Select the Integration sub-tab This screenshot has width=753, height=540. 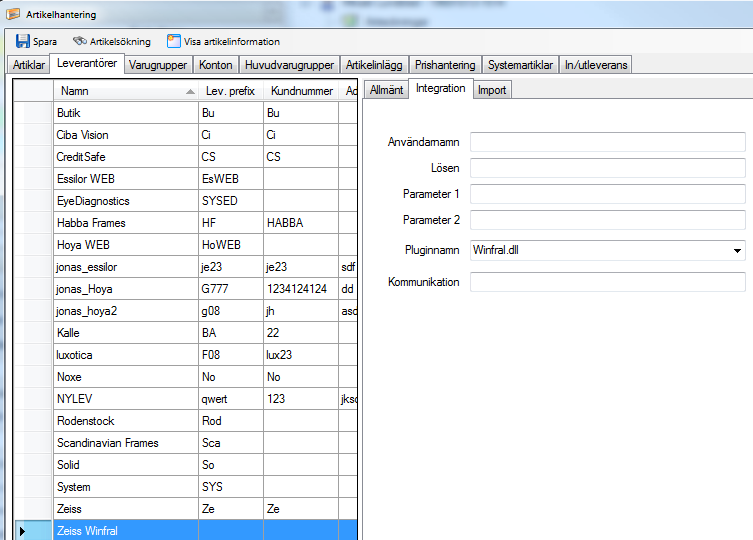(440, 88)
